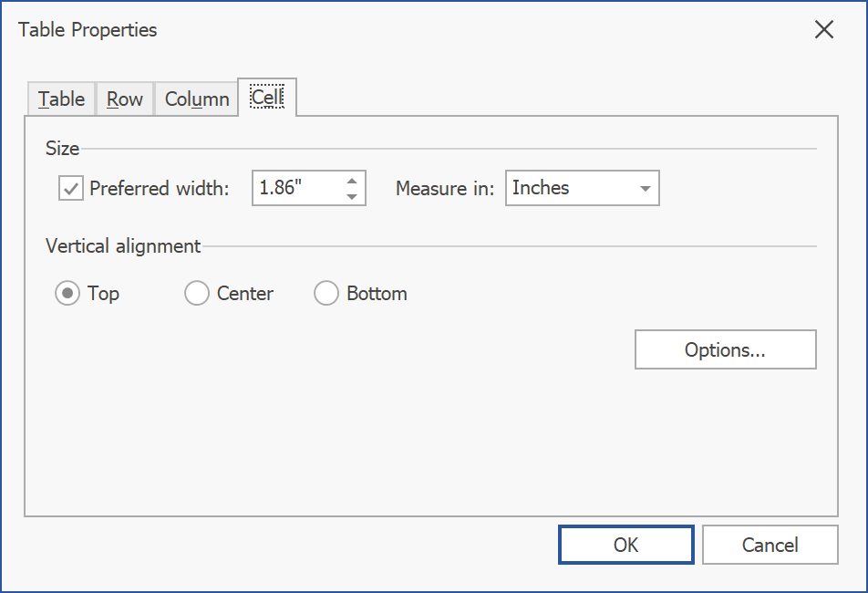Confirm changes with the OK button
This screenshot has width=868, height=593.
click(x=625, y=545)
